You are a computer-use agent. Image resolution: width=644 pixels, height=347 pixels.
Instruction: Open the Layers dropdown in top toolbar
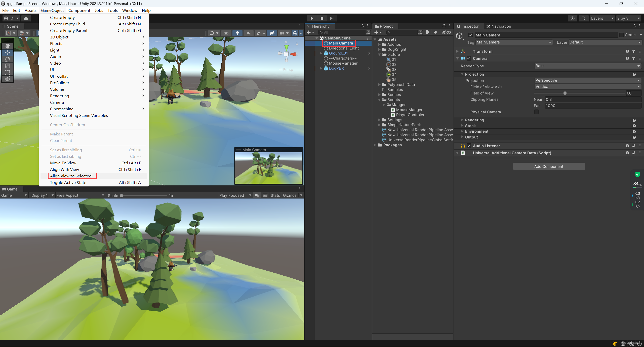602,18
